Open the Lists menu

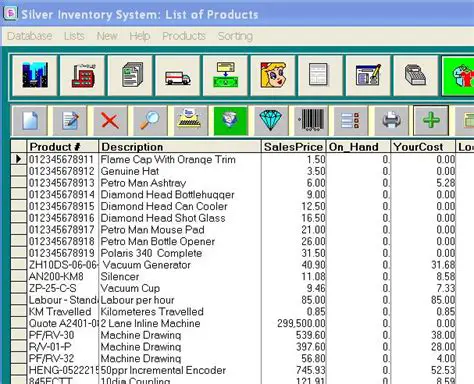[x=74, y=36]
